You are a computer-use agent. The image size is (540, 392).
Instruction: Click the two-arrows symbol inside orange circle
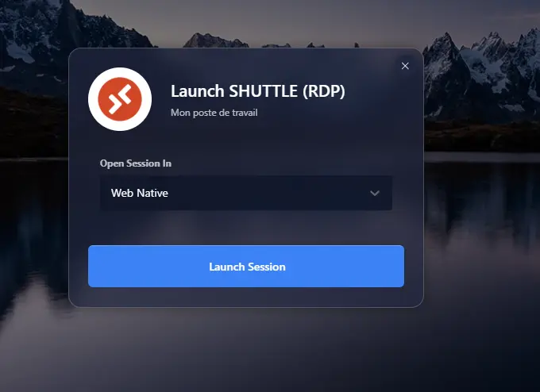click(120, 99)
